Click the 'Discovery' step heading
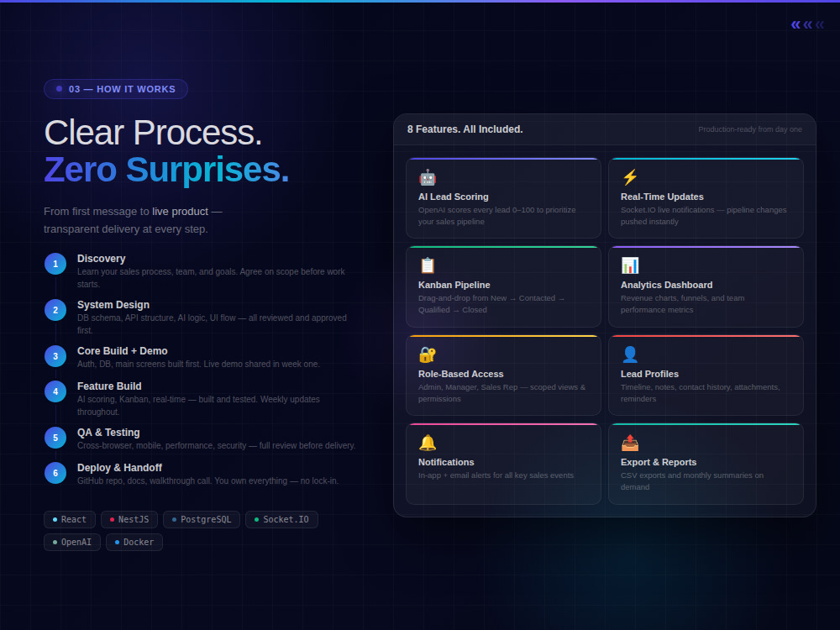 tap(102, 258)
